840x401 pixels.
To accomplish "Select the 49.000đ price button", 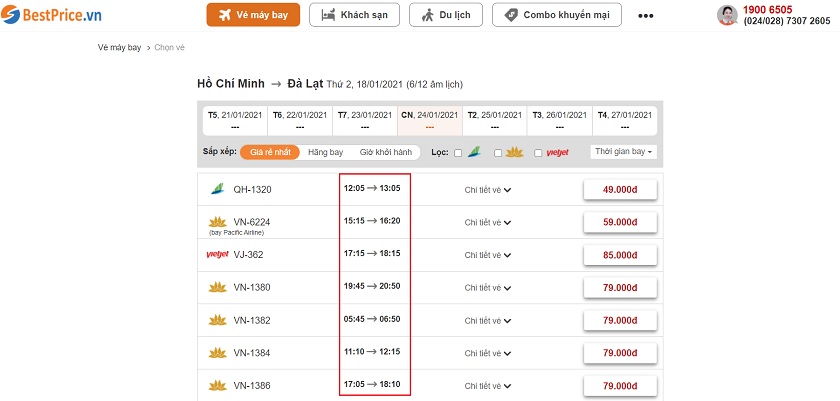I will tap(620, 189).
